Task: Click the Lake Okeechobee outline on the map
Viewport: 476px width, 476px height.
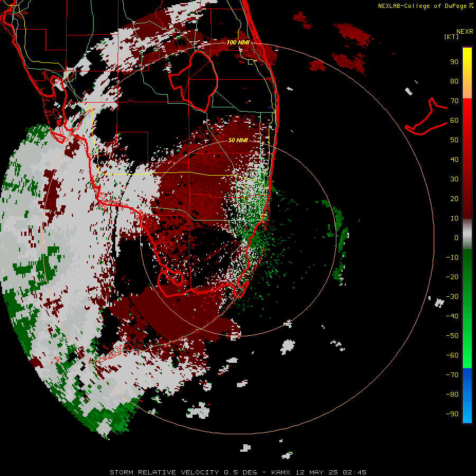Action: (193, 81)
